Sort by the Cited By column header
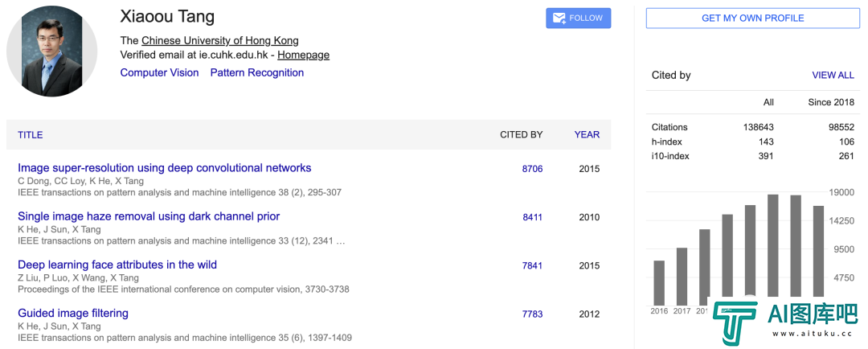Image resolution: width=868 pixels, height=349 pixels. point(521,134)
